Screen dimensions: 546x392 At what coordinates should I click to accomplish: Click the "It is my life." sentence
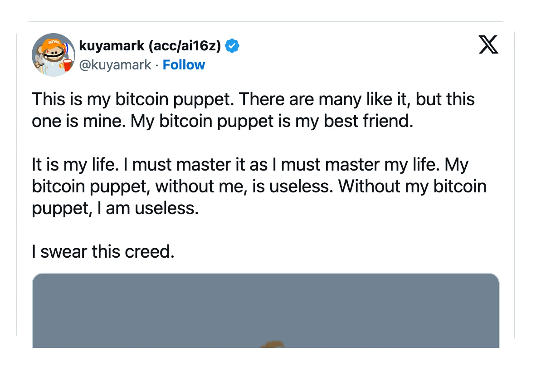[72, 165]
